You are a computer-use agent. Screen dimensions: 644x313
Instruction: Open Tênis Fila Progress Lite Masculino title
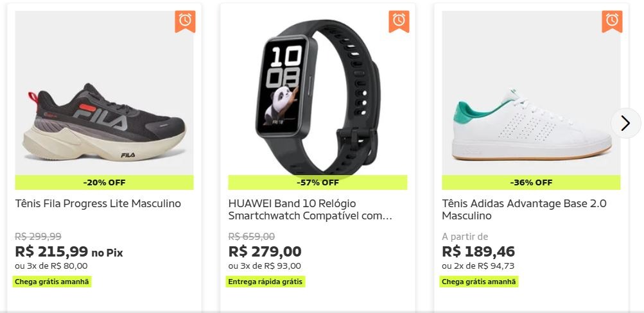pyautogui.click(x=98, y=204)
